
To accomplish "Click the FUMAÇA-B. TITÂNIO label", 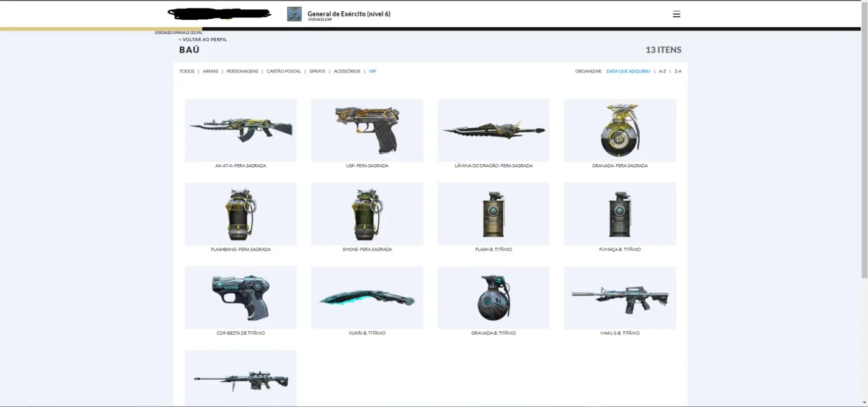I will 620,250.
